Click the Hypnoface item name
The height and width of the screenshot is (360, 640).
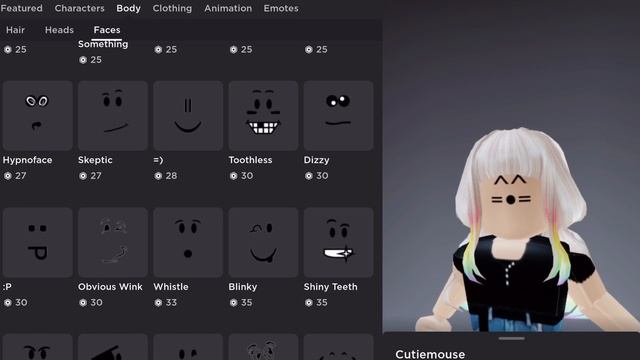point(27,160)
